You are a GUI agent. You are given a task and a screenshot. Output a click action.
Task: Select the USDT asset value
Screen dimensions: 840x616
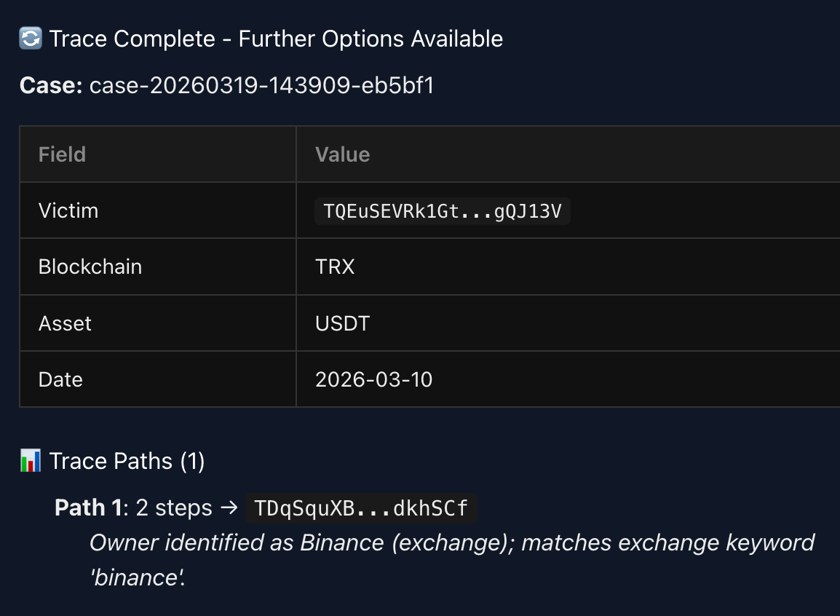(342, 323)
